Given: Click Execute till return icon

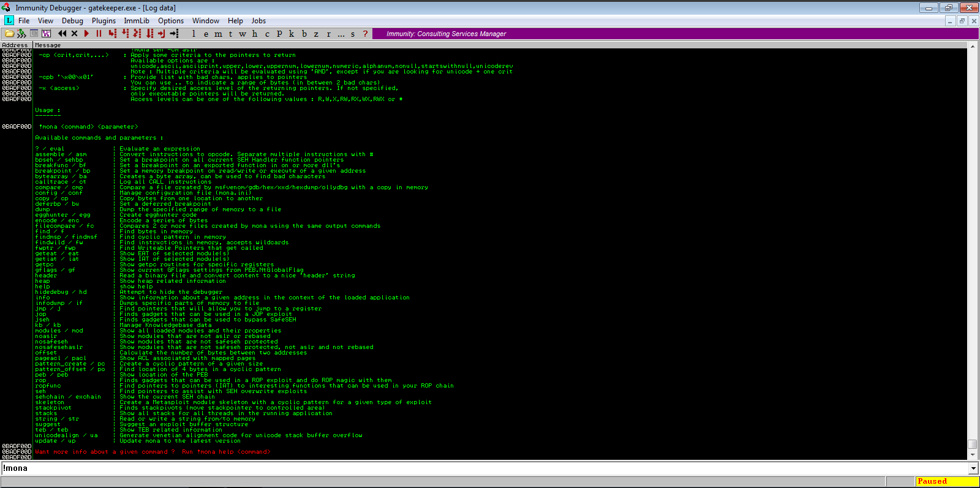Looking at the screenshot, I should coord(162,34).
